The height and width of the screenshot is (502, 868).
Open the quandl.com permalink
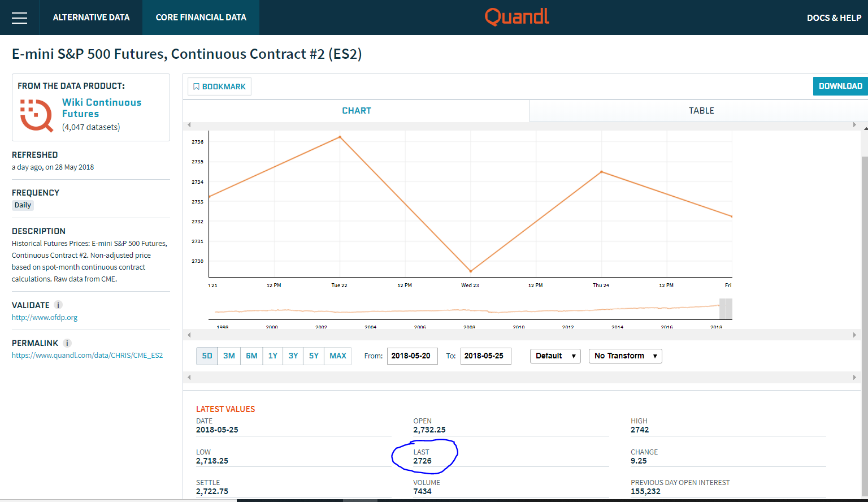(88, 356)
